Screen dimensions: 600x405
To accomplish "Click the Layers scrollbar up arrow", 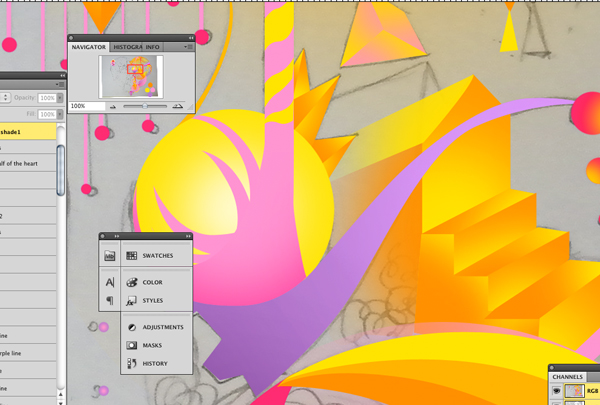I will tap(61, 394).
